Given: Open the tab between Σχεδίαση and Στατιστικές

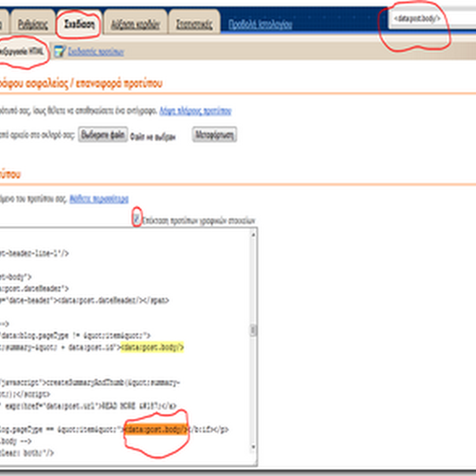Looking at the screenshot, I should pos(136,24).
